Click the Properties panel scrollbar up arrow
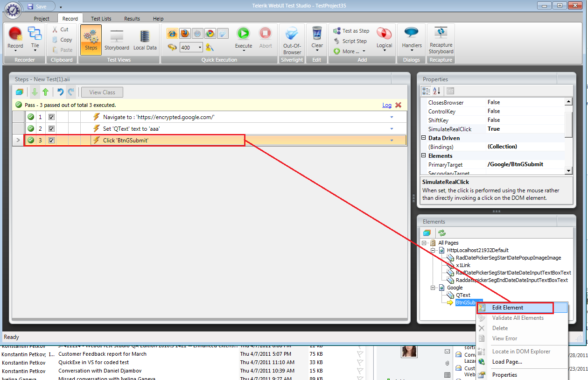The image size is (588, 380). pyautogui.click(x=568, y=101)
